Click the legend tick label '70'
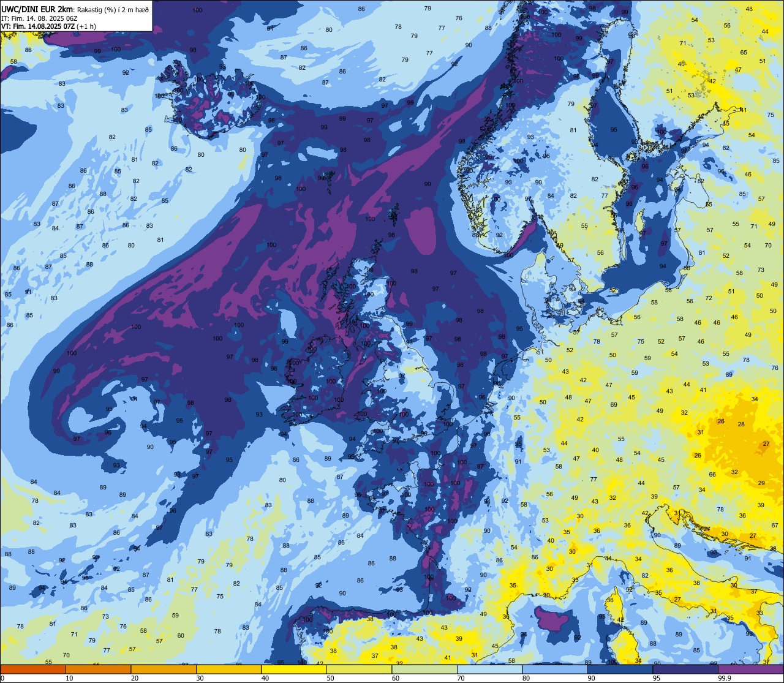This screenshot has height=683, width=784. 461,678
